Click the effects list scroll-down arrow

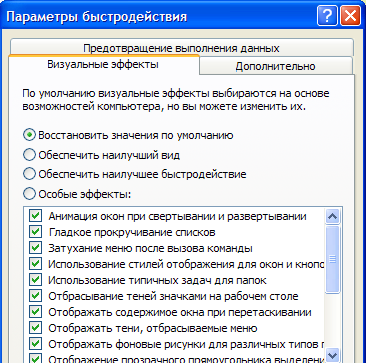(333, 354)
